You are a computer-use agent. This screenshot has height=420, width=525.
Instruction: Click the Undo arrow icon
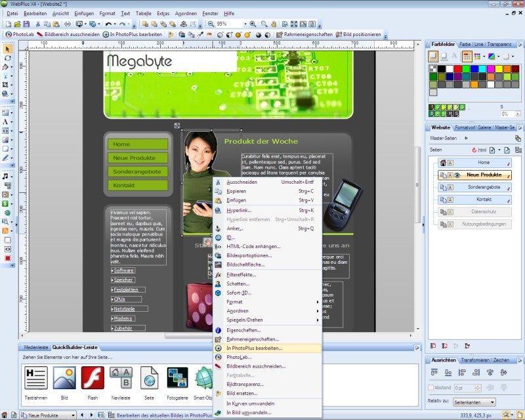[108, 24]
